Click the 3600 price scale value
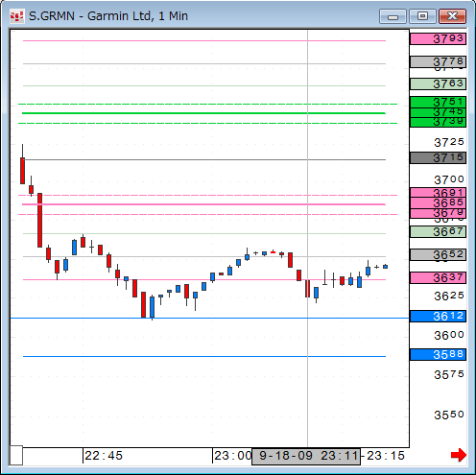 coord(449,336)
